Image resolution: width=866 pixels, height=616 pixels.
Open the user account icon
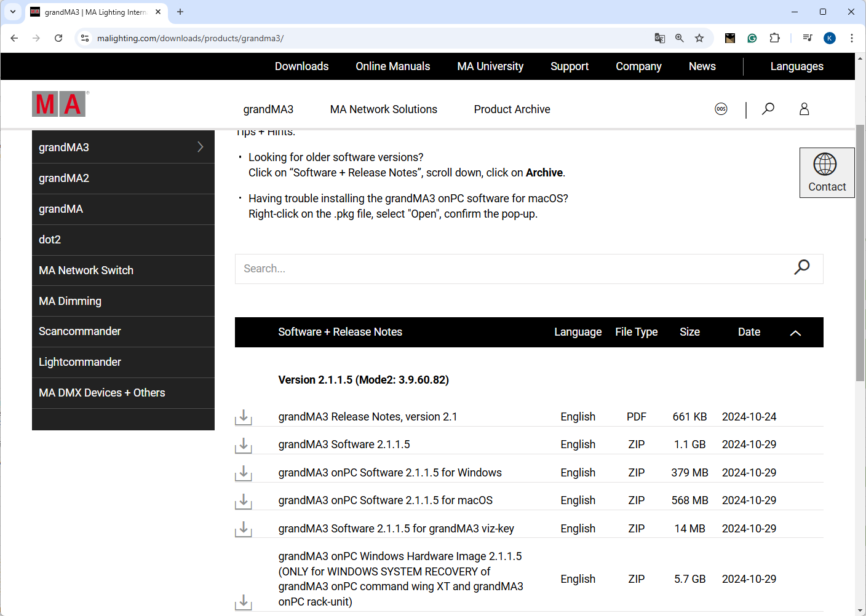coord(804,109)
